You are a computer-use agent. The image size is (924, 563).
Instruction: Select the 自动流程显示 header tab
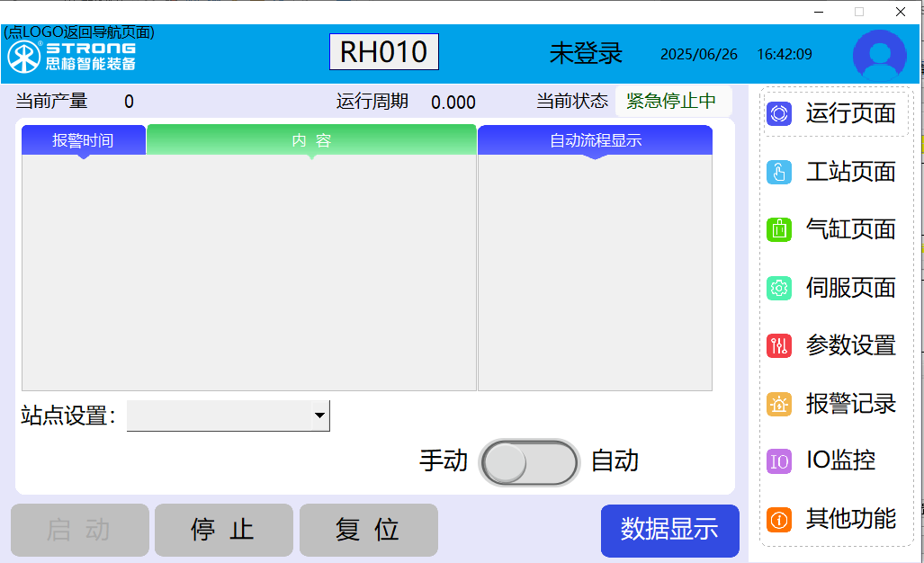click(x=595, y=140)
